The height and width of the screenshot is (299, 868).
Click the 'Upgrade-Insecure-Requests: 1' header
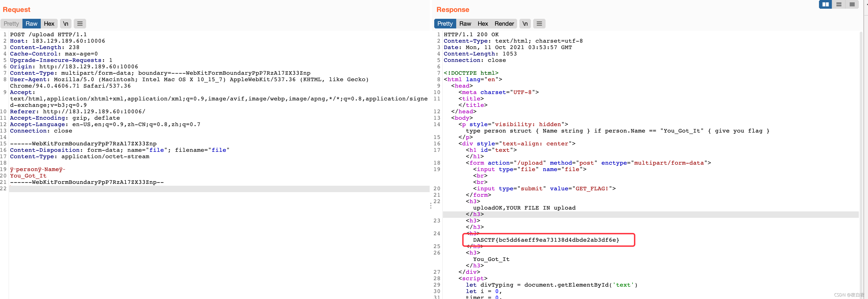[x=61, y=60]
